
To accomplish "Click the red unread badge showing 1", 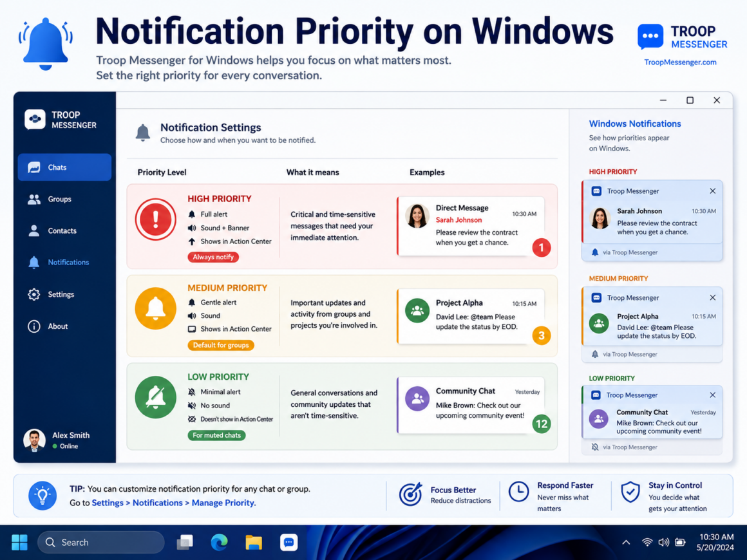I will pyautogui.click(x=541, y=248).
